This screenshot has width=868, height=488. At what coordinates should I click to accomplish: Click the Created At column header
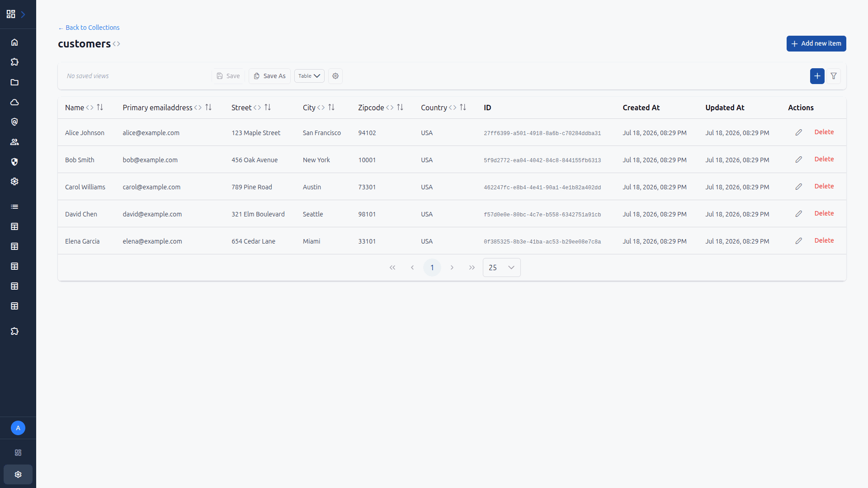(641, 108)
